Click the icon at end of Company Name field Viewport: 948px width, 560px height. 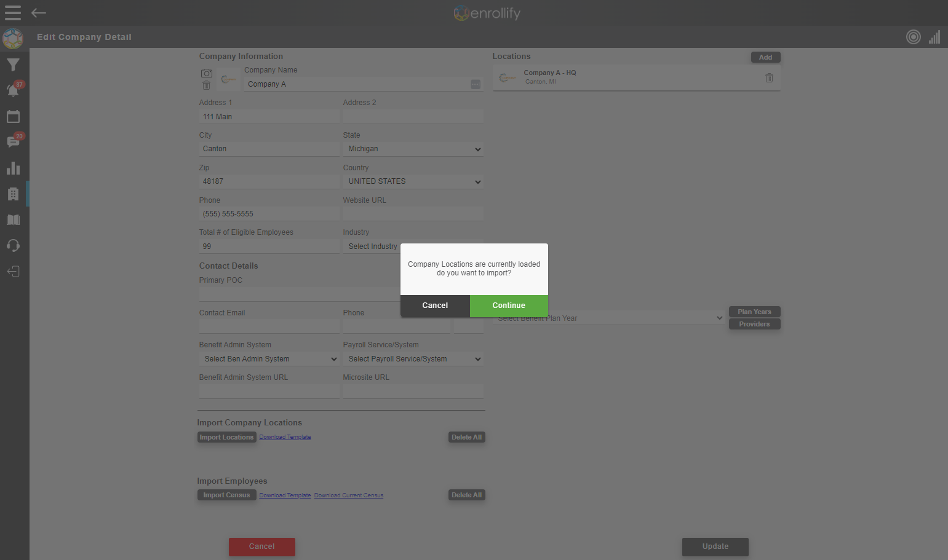476,84
